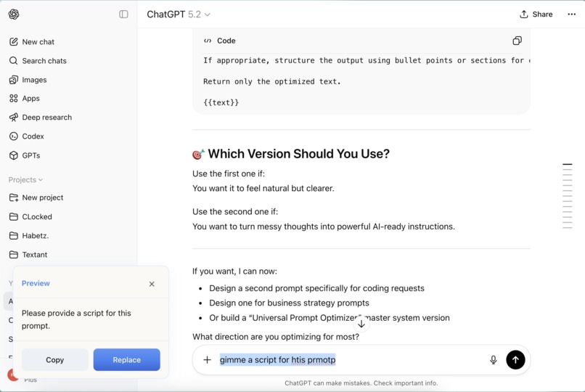585x392 pixels.
Task: Click the plus attach icon in message box
Action: point(207,360)
